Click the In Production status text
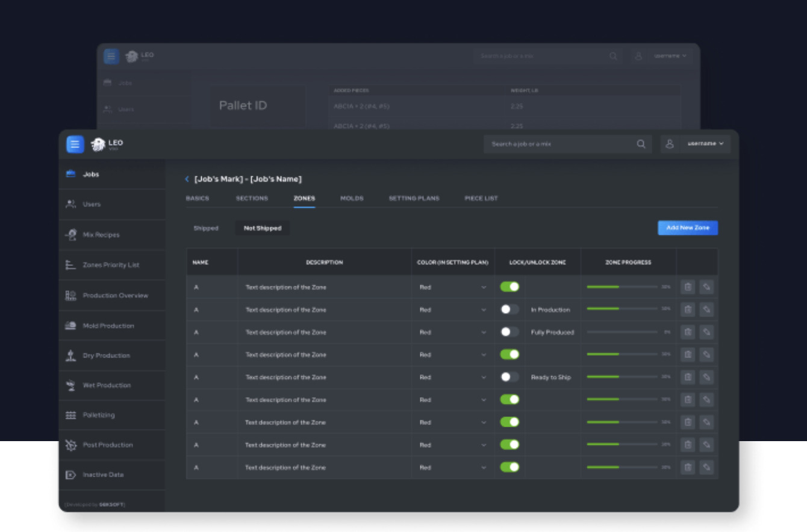The width and height of the screenshot is (807, 532). click(x=550, y=310)
